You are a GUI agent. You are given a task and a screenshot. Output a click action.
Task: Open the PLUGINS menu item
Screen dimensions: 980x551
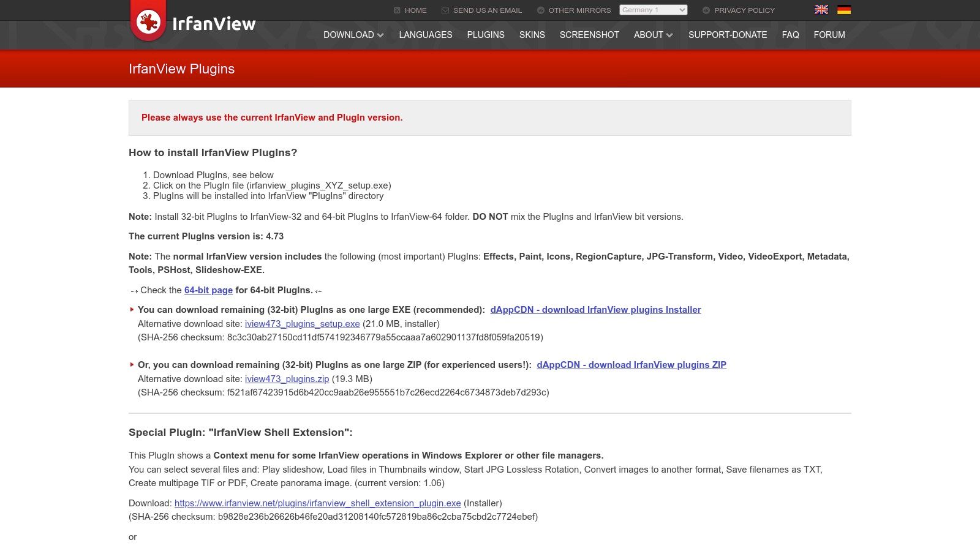point(486,35)
